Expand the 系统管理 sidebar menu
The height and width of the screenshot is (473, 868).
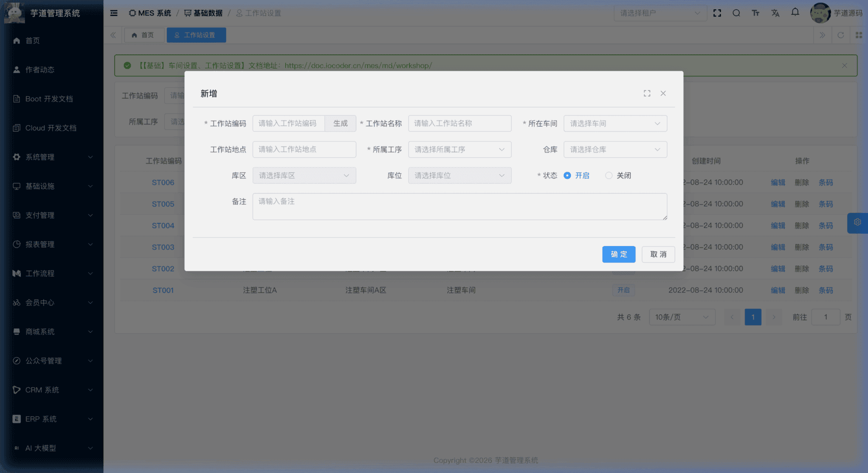pos(52,157)
